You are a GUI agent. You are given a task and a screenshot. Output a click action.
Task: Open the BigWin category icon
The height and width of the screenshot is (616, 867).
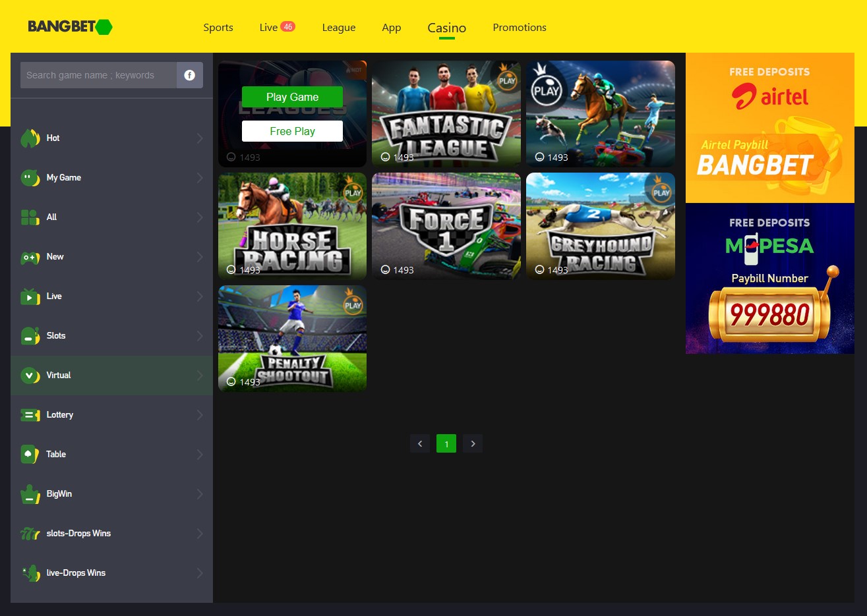click(30, 494)
